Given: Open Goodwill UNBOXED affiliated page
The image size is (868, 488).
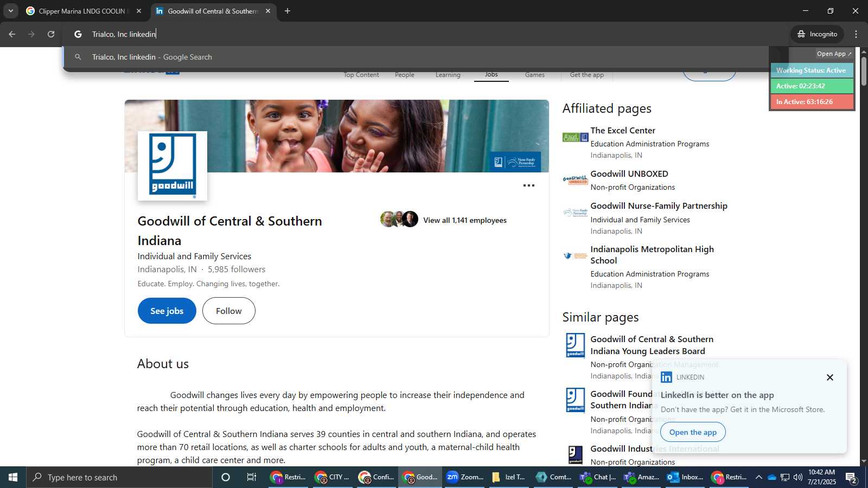Looking at the screenshot, I should click(x=629, y=174).
